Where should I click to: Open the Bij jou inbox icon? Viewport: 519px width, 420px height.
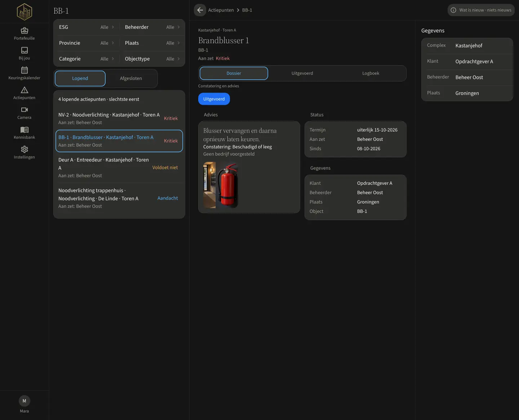25,50
